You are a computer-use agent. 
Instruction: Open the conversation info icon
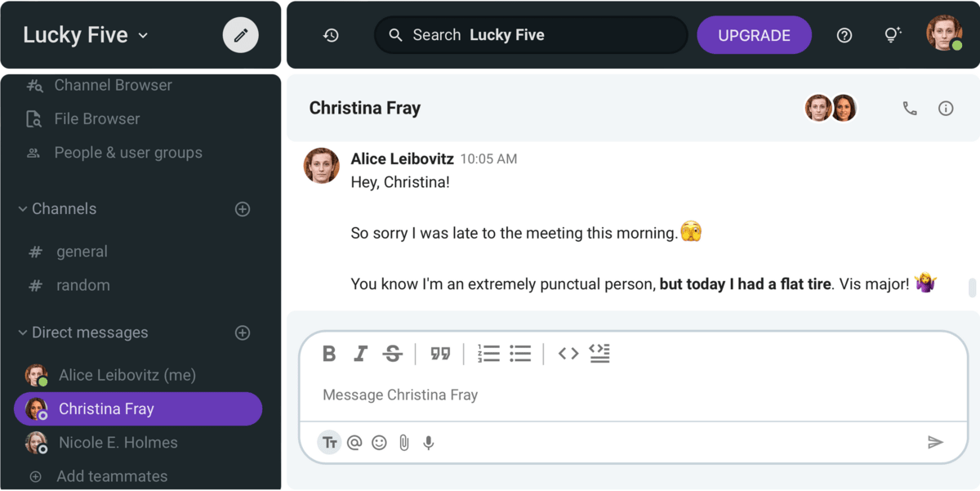(x=946, y=108)
